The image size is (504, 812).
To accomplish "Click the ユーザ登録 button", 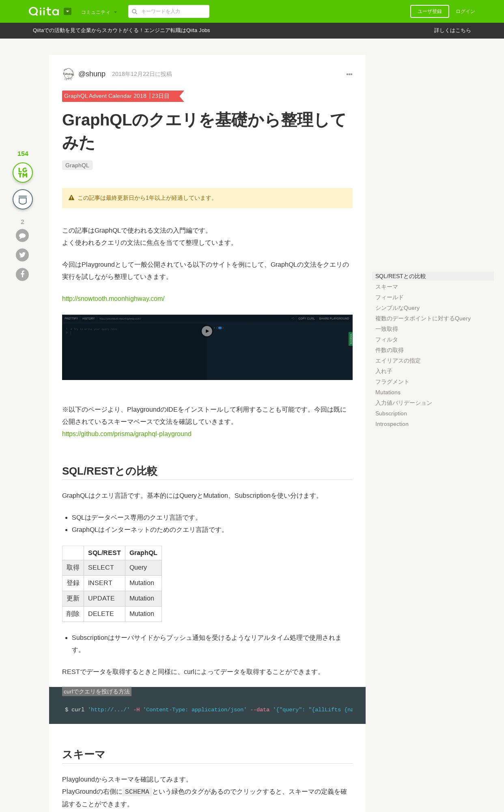I will coord(429,11).
